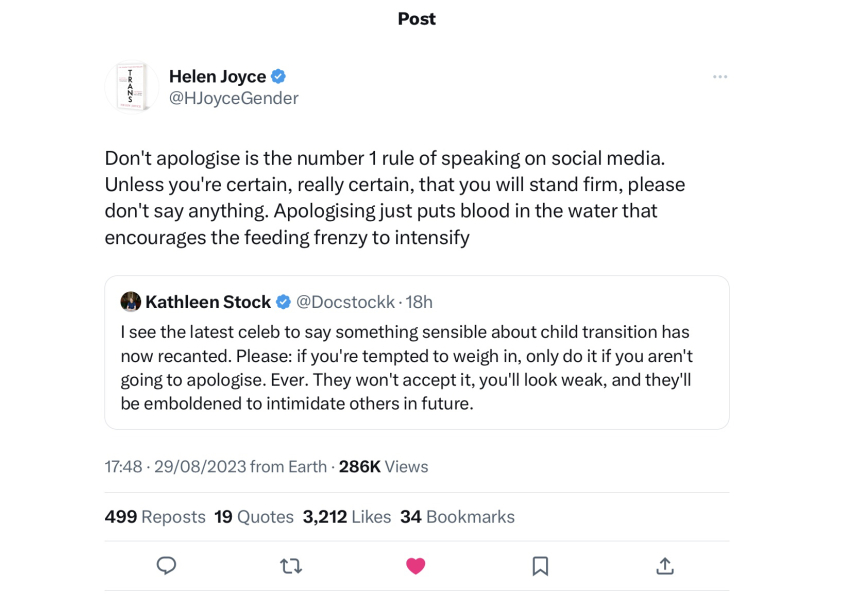Image resolution: width=865 pixels, height=600 pixels.
Task: Click the 34 Bookmarks count
Action: click(457, 517)
